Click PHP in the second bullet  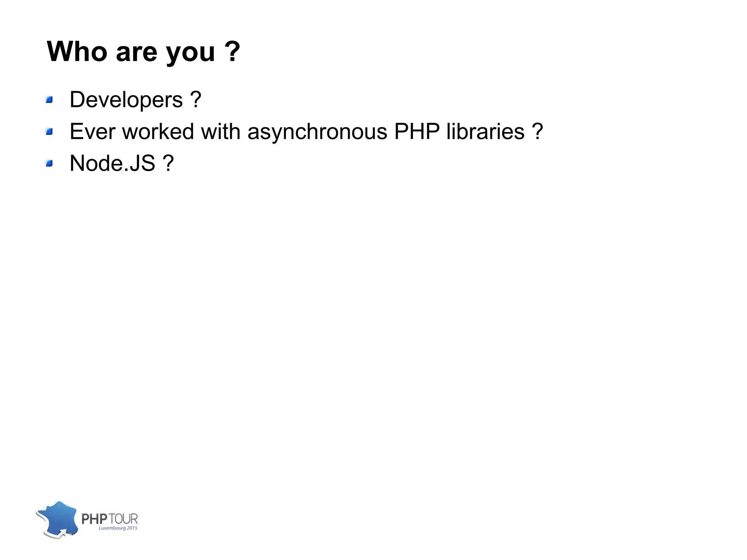coord(417,131)
